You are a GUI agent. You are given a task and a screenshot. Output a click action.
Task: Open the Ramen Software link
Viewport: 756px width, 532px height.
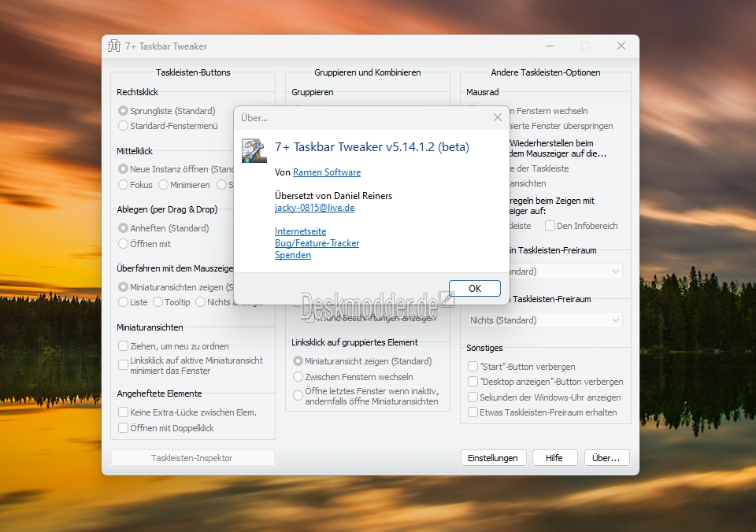coord(327,172)
